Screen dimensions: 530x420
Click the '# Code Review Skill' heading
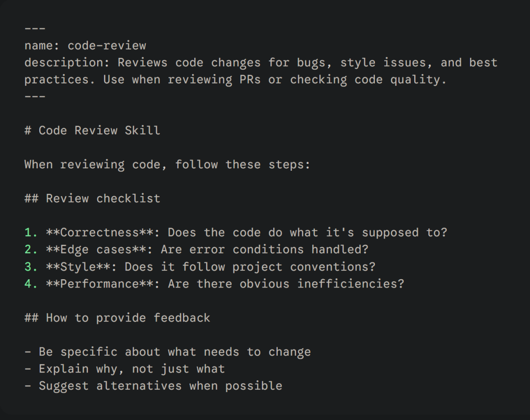pos(92,131)
